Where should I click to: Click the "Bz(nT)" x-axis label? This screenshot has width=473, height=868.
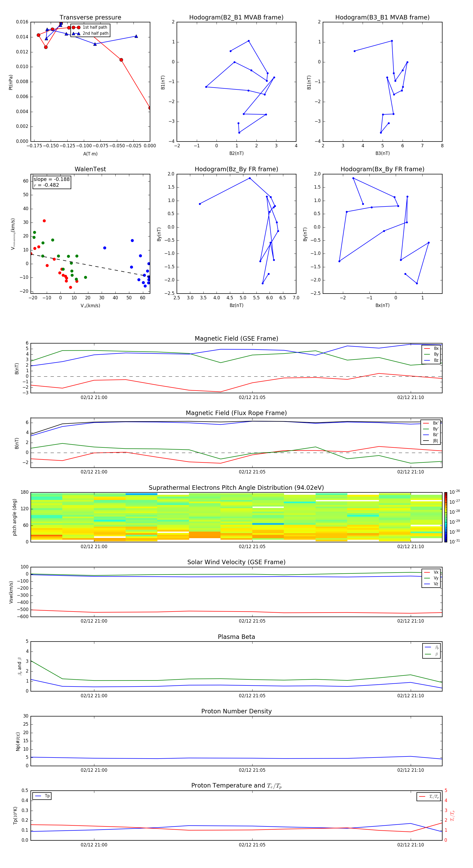[x=236, y=305]
